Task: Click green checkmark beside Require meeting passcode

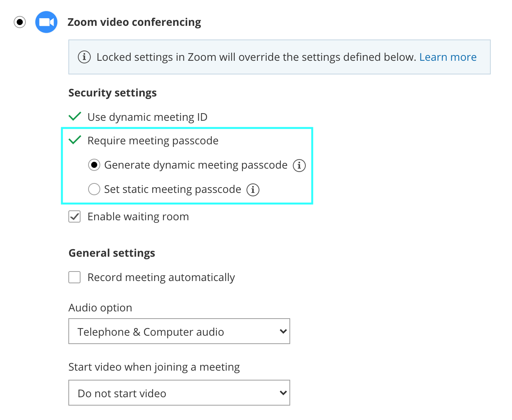Action: pyautogui.click(x=75, y=140)
